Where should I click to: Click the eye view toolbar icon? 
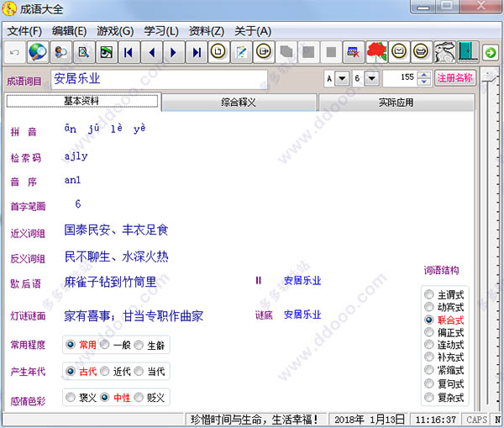point(107,52)
